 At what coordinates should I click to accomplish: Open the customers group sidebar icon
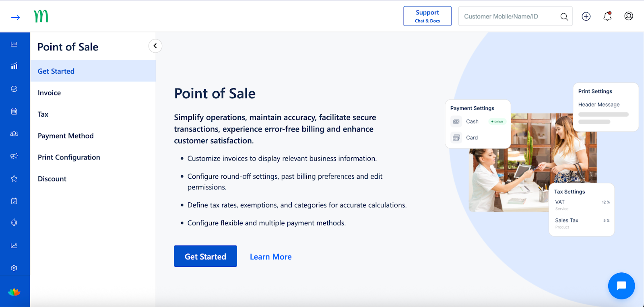[x=14, y=134]
